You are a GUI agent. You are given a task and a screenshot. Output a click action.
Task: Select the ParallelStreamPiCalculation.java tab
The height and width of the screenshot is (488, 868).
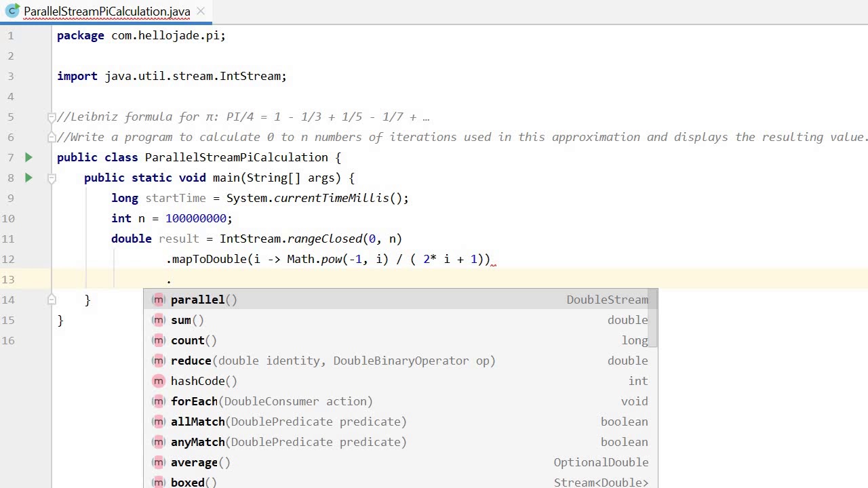tap(106, 12)
